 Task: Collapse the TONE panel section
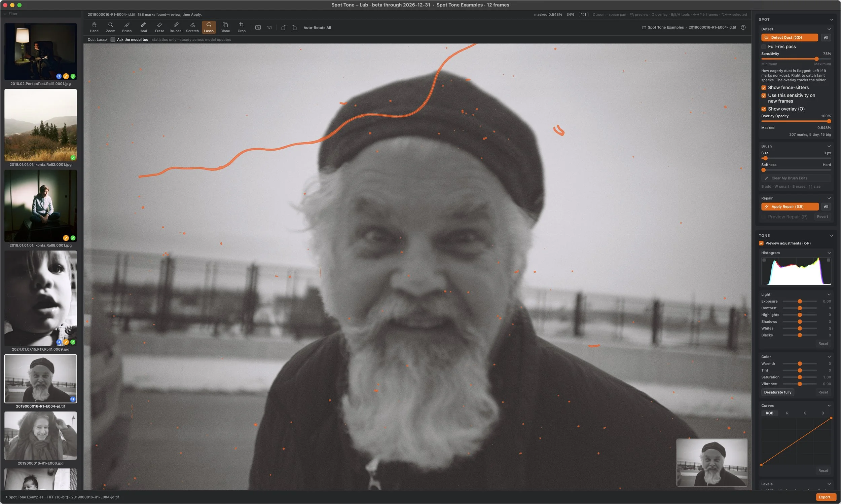[831, 236]
